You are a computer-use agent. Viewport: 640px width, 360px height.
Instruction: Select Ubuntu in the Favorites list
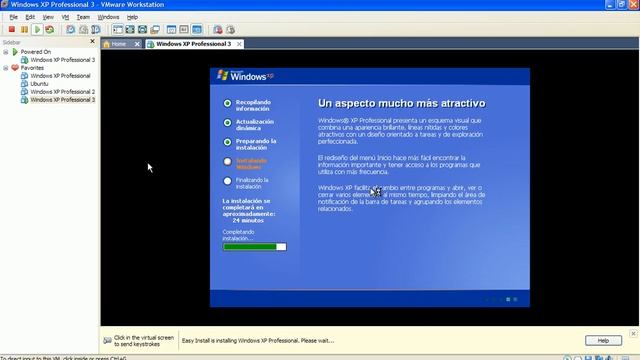(39, 84)
